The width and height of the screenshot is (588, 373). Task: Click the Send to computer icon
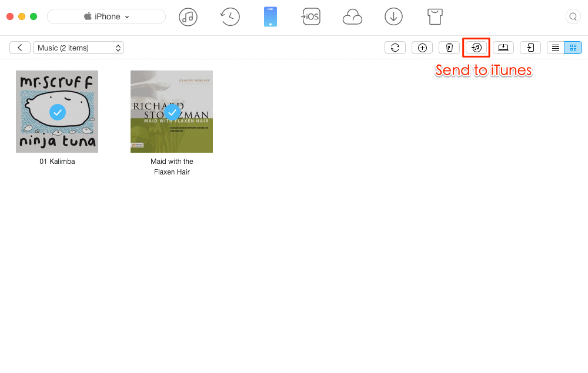503,48
